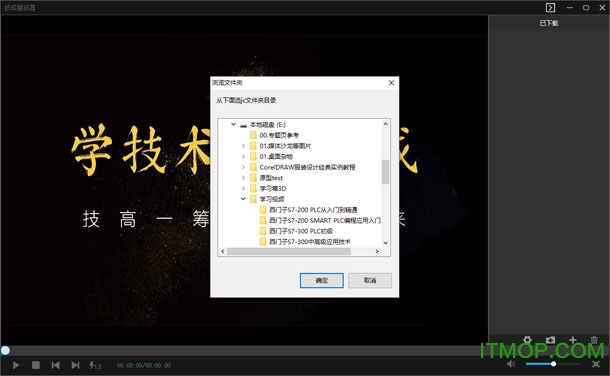Screen dimensions: 610x376
Task: Delete playlist item with the trash icon
Action: 594,340
